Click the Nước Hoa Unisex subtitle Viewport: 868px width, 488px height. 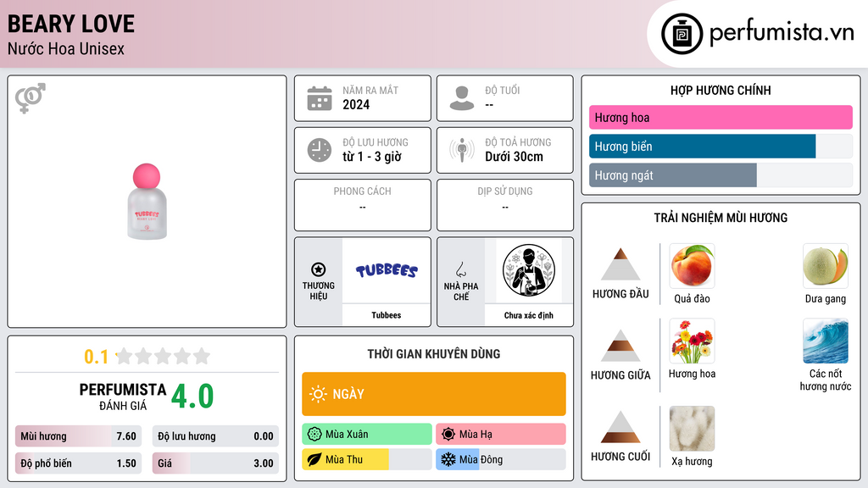click(x=66, y=48)
